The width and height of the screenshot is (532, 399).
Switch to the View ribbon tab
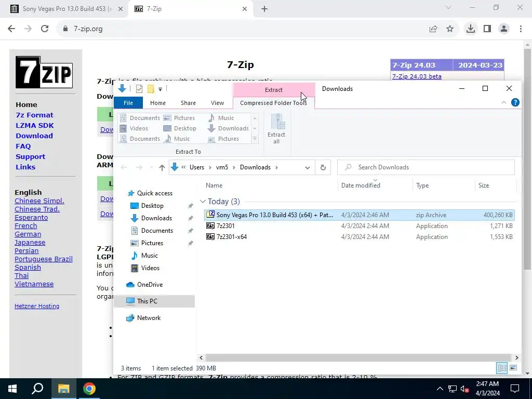click(x=217, y=103)
